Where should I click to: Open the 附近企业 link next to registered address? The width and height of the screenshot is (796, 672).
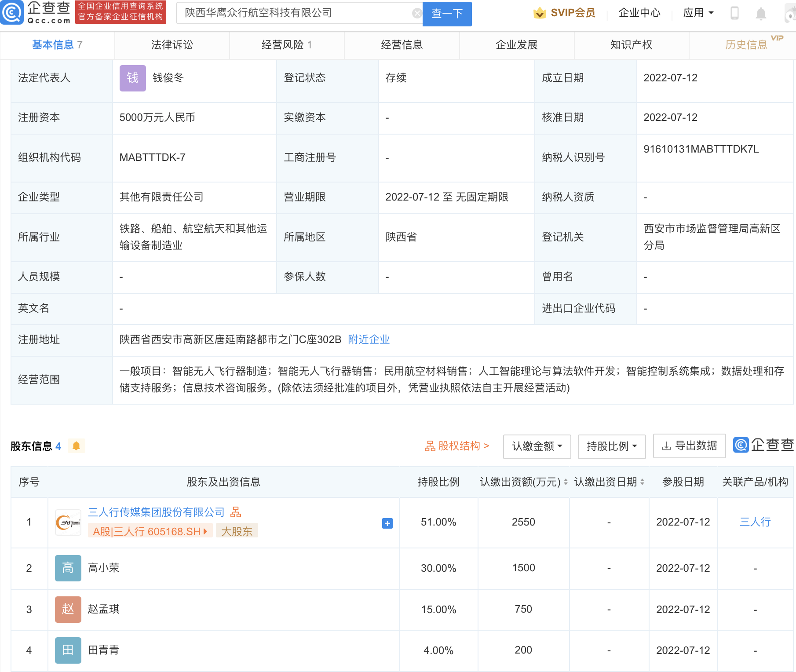pos(369,340)
